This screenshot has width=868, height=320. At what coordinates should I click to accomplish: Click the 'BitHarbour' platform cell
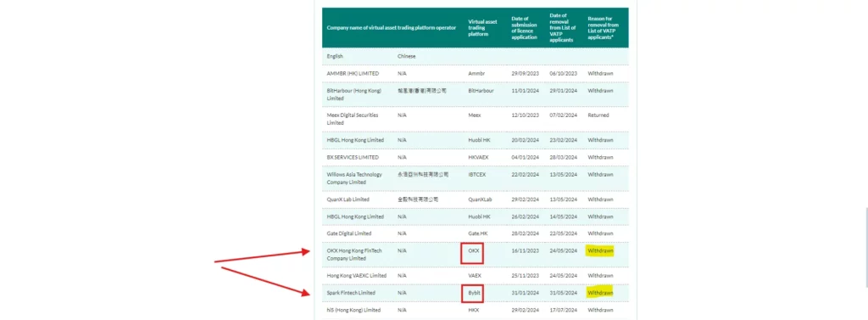pos(481,91)
